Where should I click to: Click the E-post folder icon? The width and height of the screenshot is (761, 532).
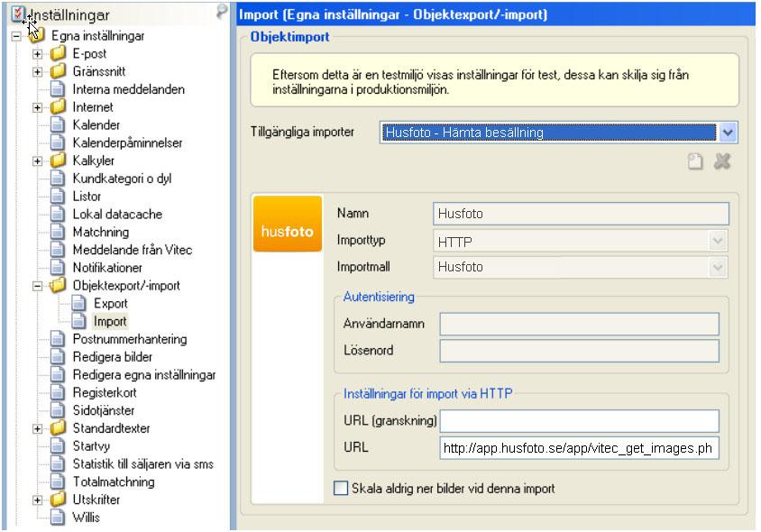(59, 53)
